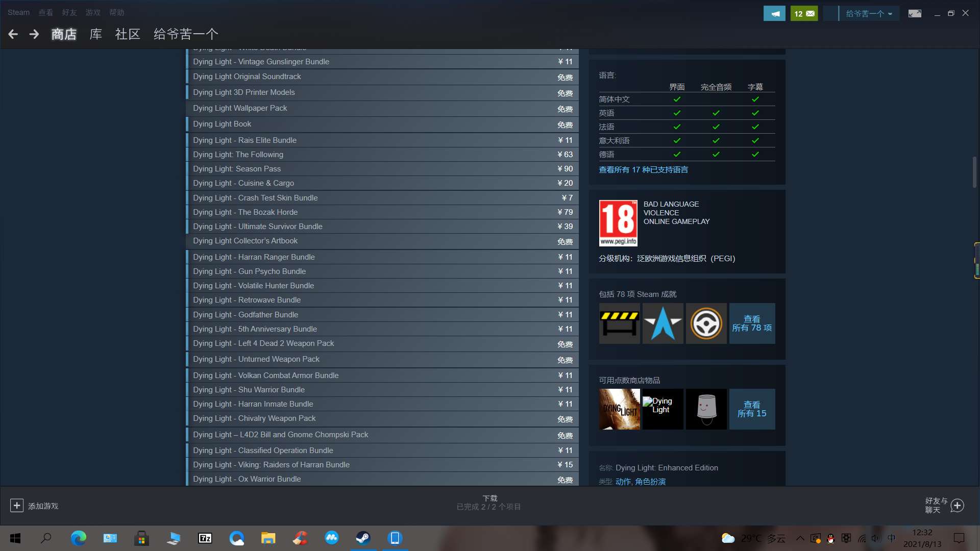Screen dimensions: 980x551
Task: Open the 查看 menu
Action: coord(46,12)
